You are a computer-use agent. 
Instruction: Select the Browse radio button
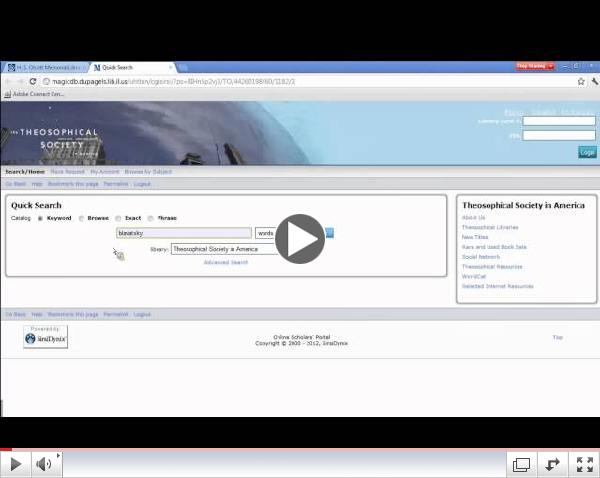point(81,219)
